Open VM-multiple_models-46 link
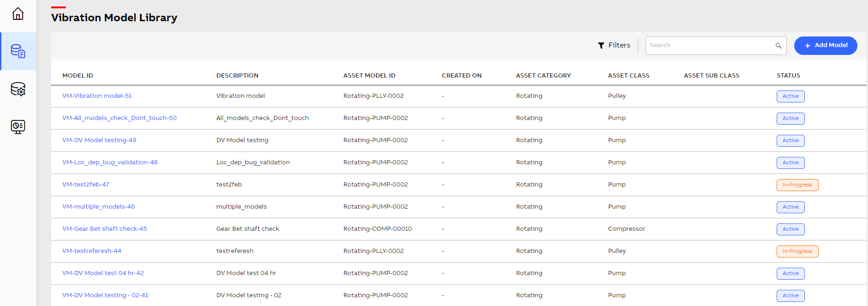Image resolution: width=868 pixels, height=306 pixels. coord(98,207)
